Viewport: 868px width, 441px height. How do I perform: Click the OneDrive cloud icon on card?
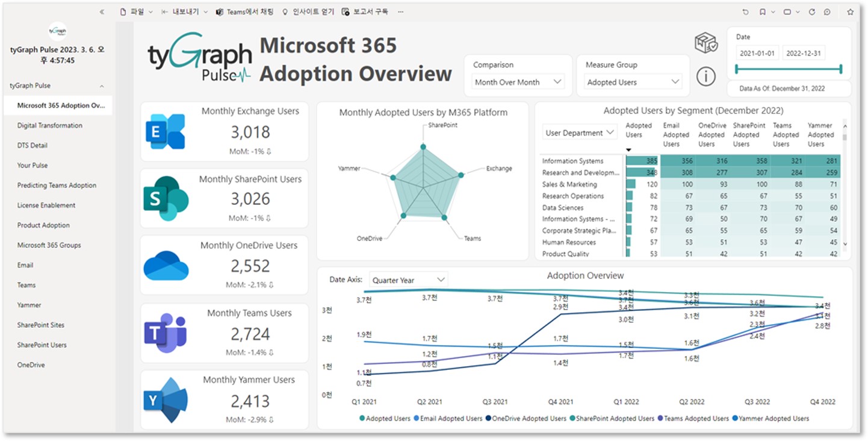pyautogui.click(x=166, y=266)
